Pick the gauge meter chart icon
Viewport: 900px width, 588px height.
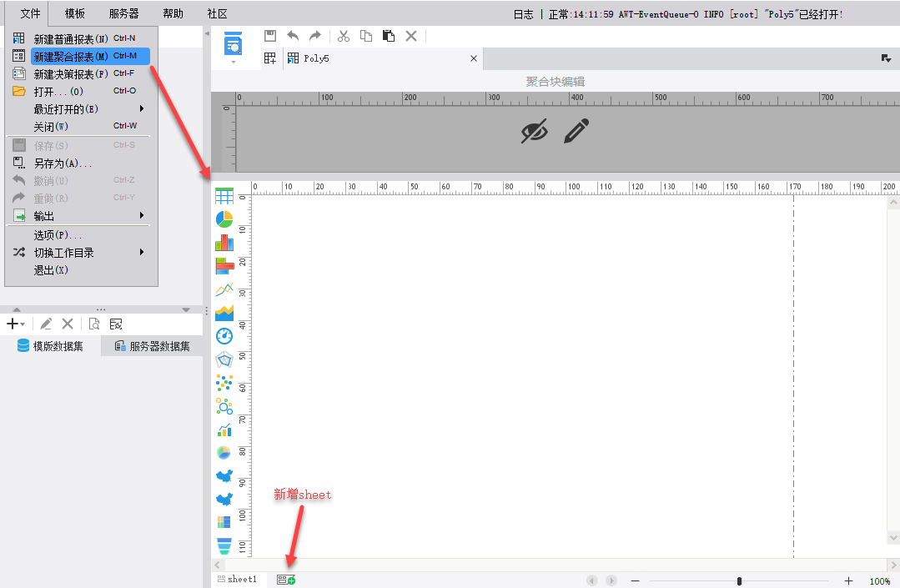[224, 336]
